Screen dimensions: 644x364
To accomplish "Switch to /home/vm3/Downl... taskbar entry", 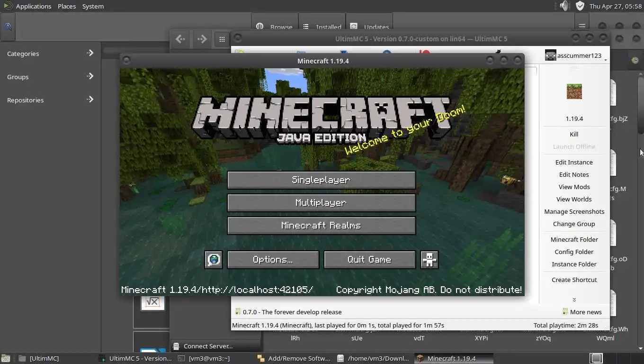I will [374, 358].
